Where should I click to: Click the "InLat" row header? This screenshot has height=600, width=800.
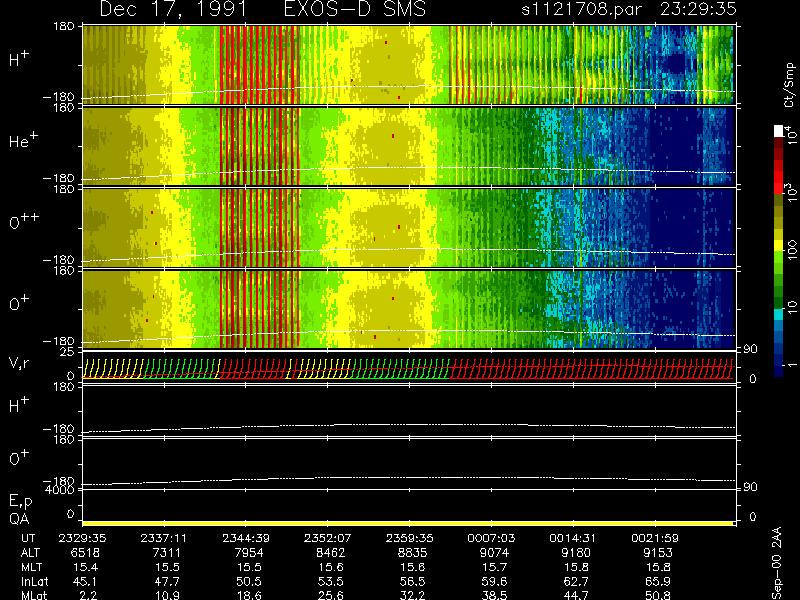(x=34, y=582)
